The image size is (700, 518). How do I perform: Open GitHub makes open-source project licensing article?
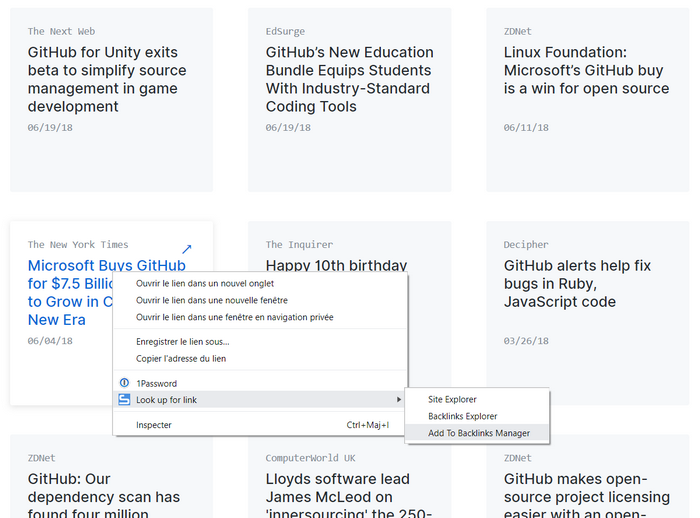pos(587,495)
